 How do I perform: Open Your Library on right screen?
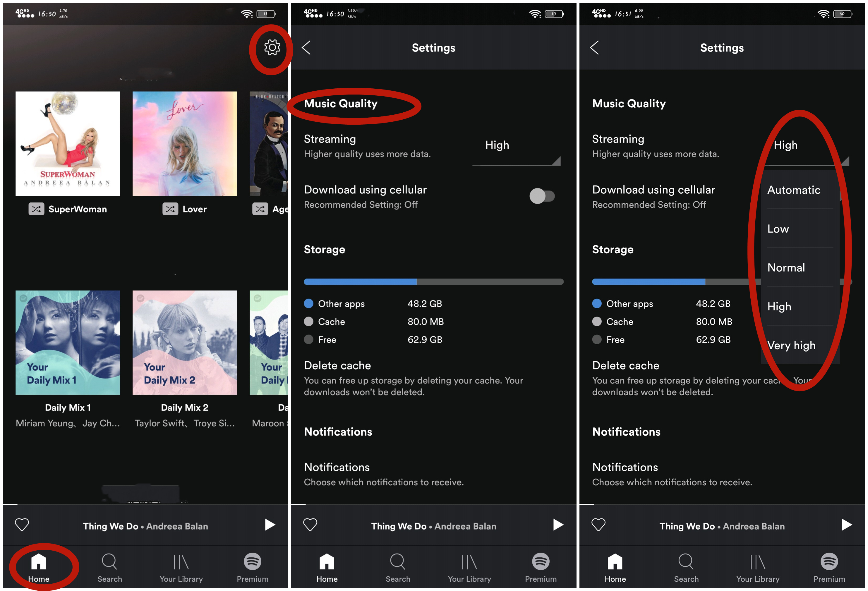point(758,568)
